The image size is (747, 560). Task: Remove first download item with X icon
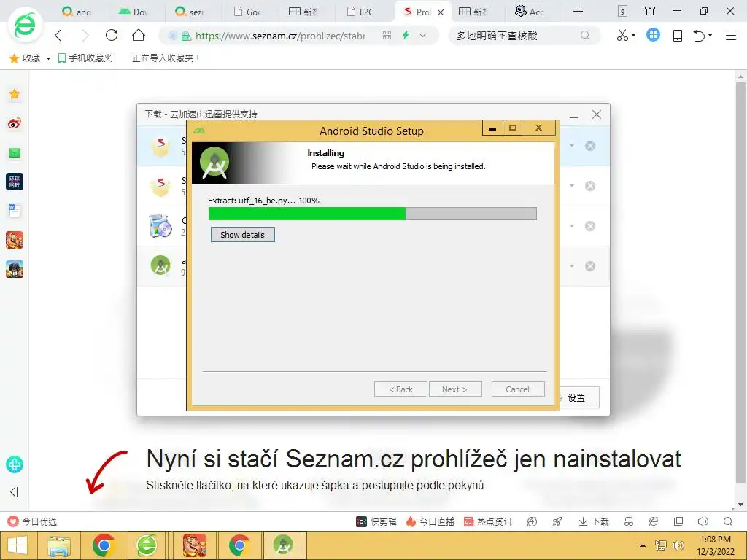(590, 146)
